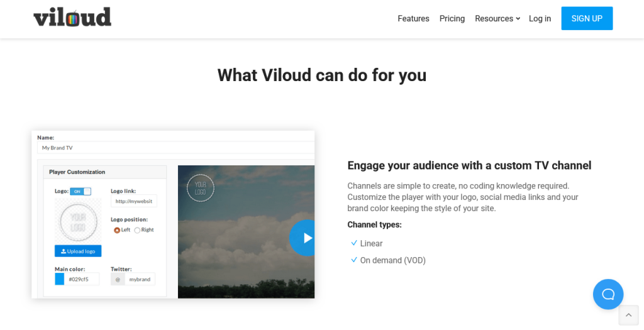Click the Viloud logo
This screenshot has height=330, width=644.
click(x=72, y=18)
